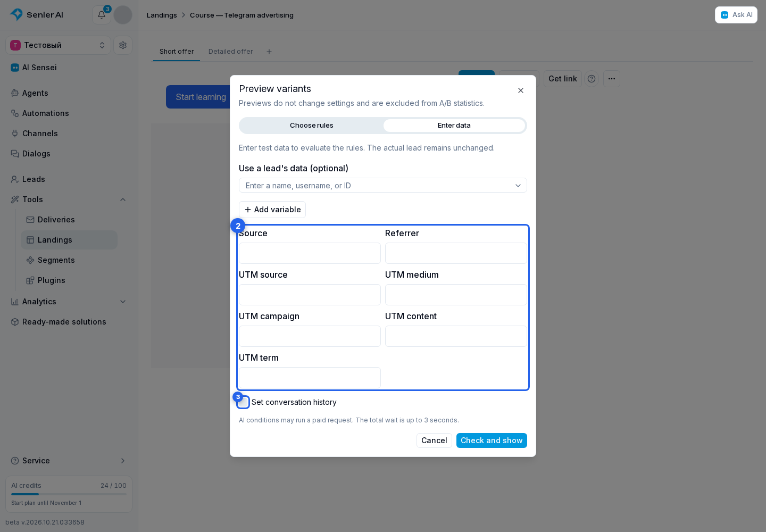Switch to Choose rules mode
Screen dimensions: 766x532
(x=312, y=126)
